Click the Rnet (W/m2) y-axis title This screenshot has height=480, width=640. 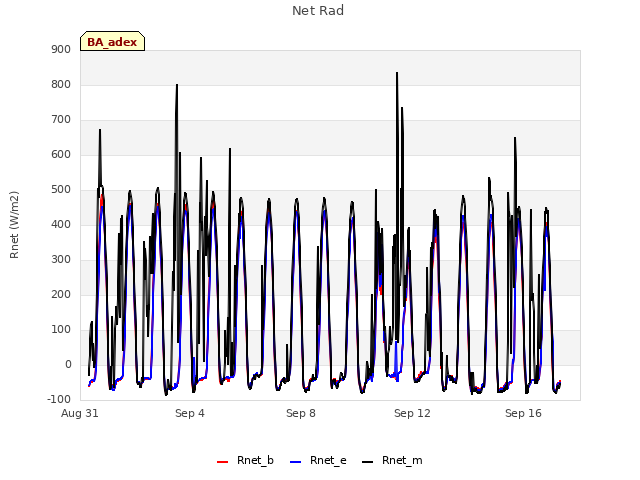pos(14,225)
